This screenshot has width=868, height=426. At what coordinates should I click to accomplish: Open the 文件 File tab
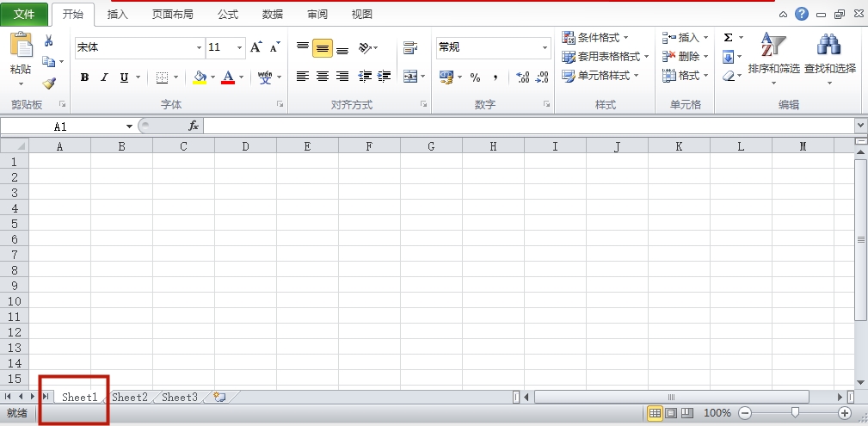(x=24, y=15)
